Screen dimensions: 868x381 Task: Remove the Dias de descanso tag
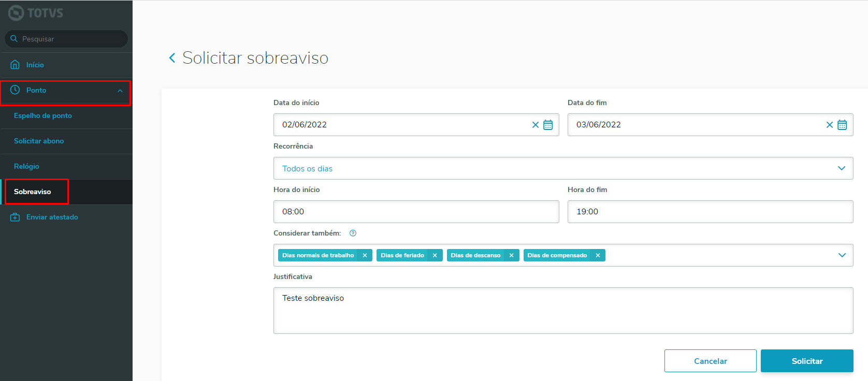coord(511,255)
